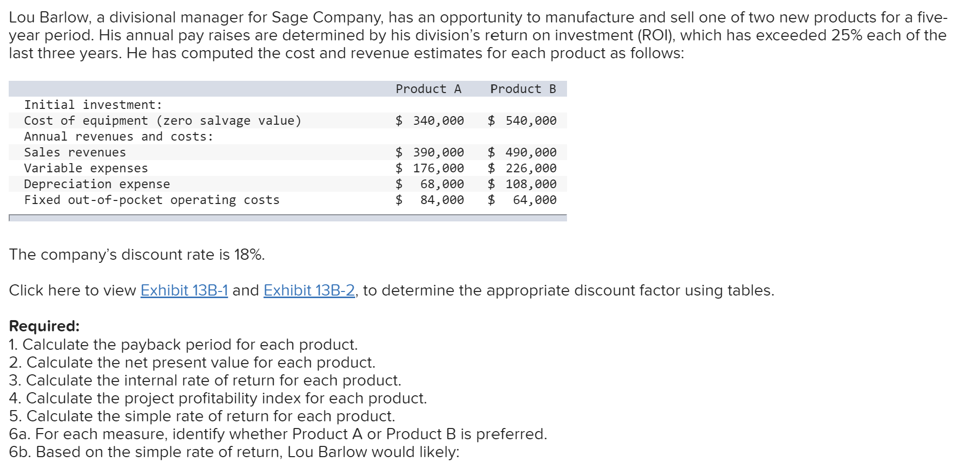Open the Exhibit 13B-2 link
Viewport: 980px width, 473px height.
309,290
